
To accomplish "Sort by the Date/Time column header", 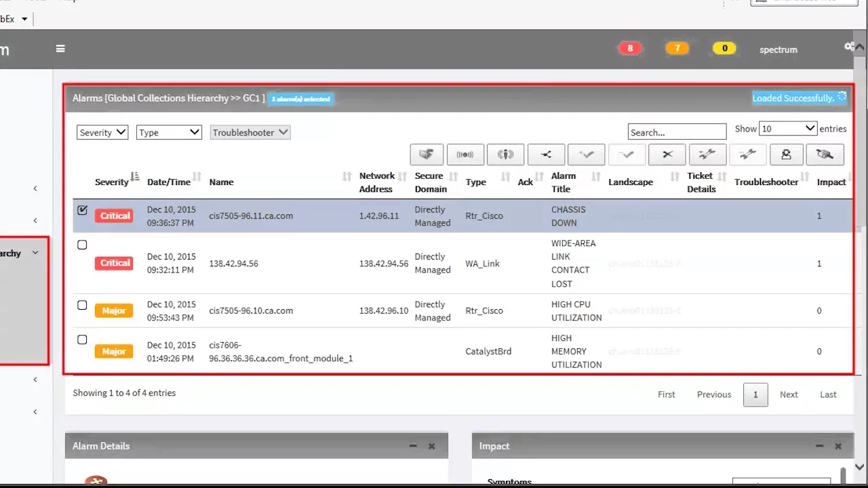I will (169, 182).
